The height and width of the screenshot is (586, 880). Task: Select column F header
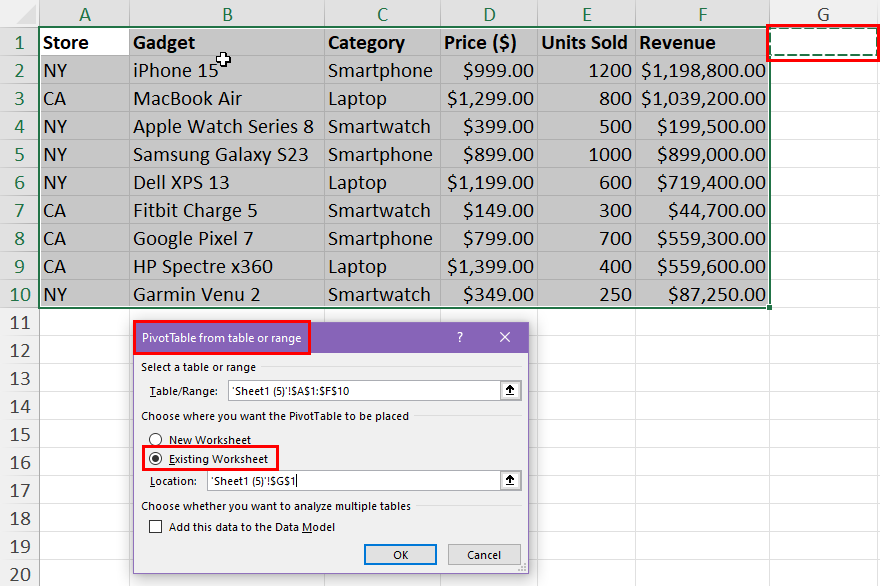(703, 14)
